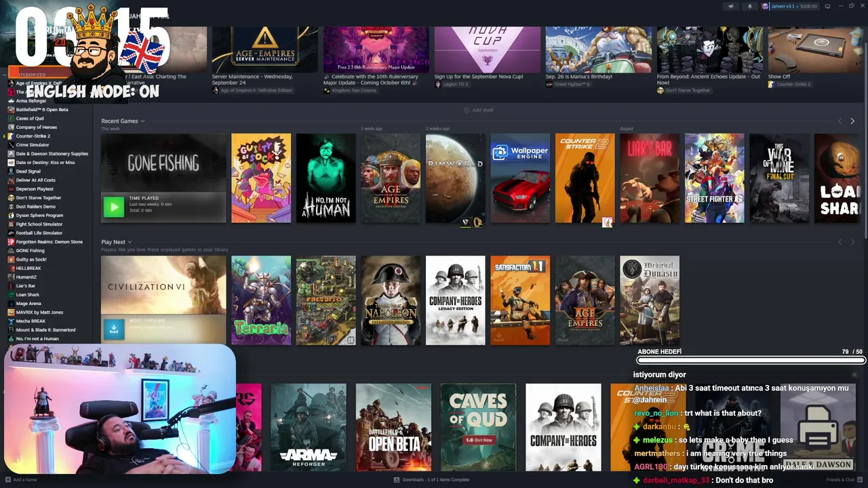Open From Beyond: Ancient Echoes Update news
Viewport: 868px width, 488px height.
click(x=709, y=60)
